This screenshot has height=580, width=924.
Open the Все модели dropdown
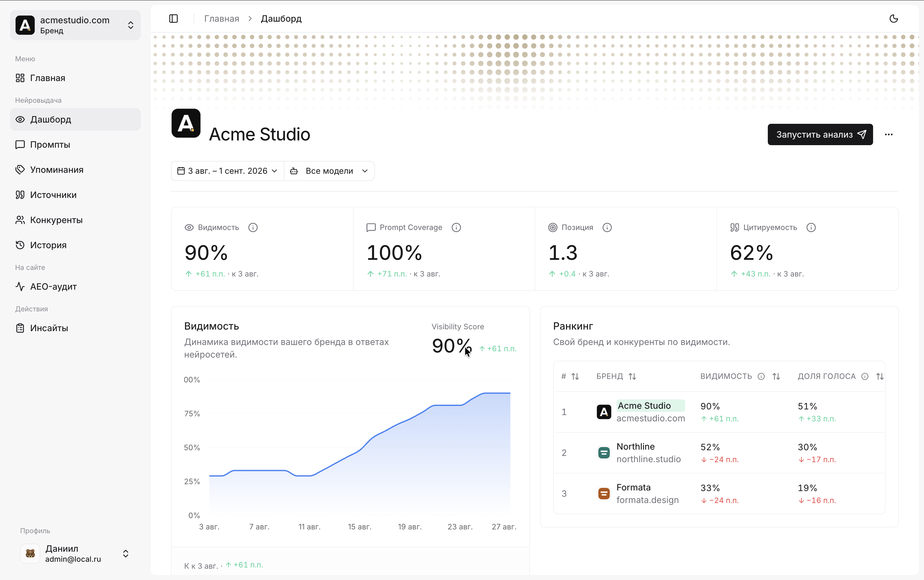coord(329,171)
